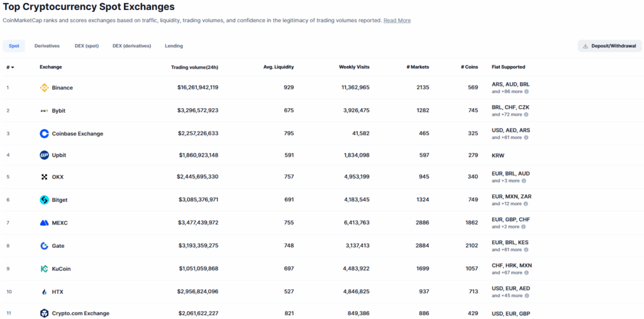Click MEXC markets count 2886
644x319 pixels.
(x=423, y=223)
